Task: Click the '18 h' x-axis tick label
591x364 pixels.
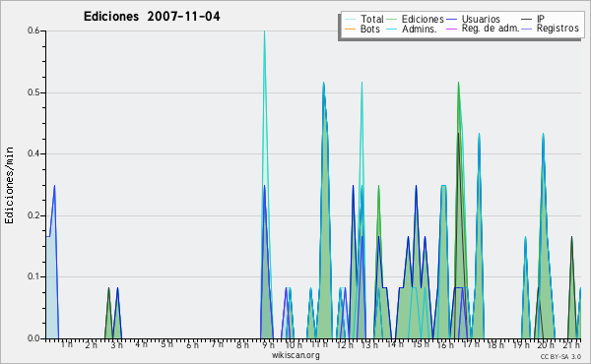Action: tap(495, 344)
